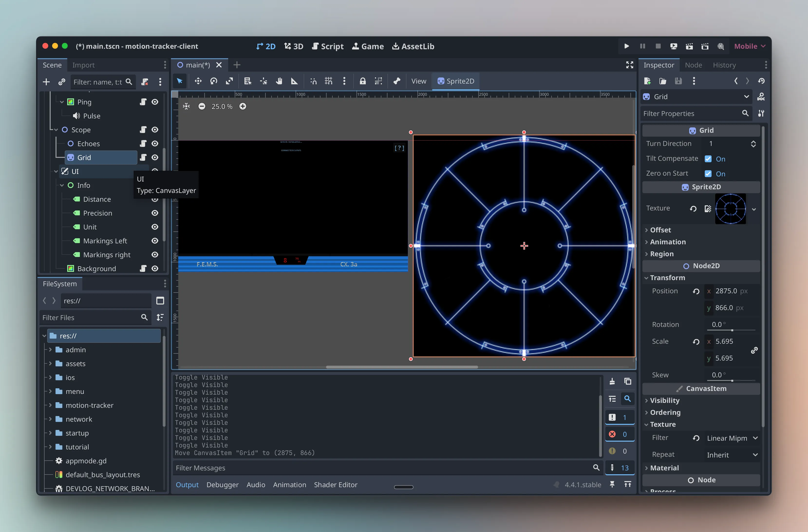Toggle visibility of Background node
Viewport: 808px width, 532px height.
coord(155,268)
